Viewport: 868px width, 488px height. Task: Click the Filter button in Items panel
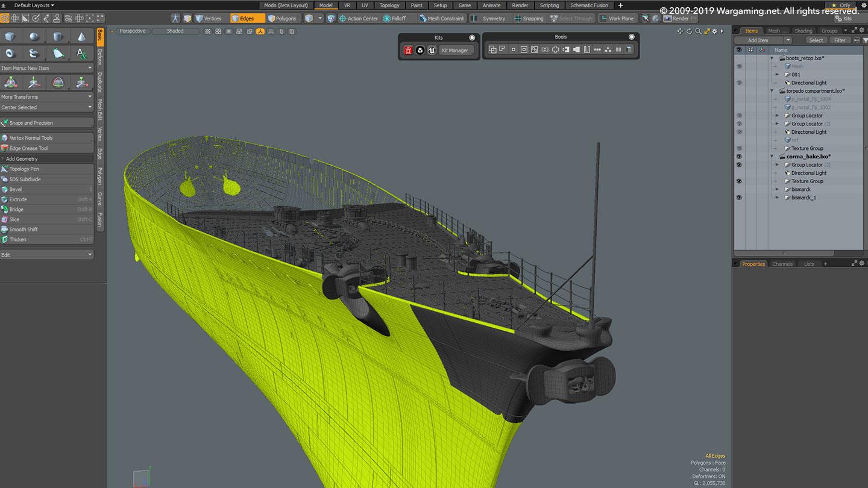tap(840, 40)
